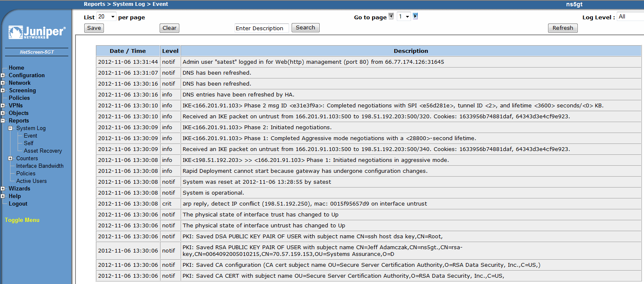Open the list per page dropdown
Screen dimensions: 644x284
tap(106, 17)
